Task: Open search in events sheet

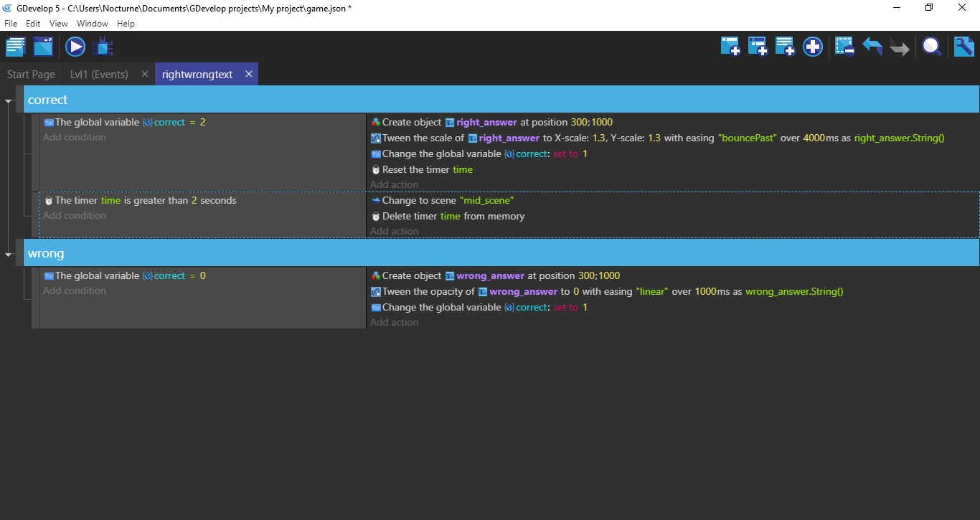Action: tap(931, 46)
